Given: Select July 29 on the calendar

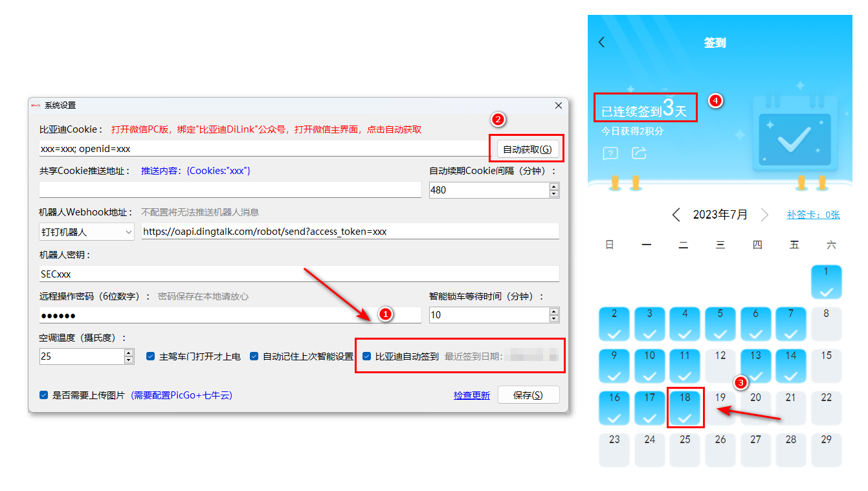Looking at the screenshot, I should [826, 450].
